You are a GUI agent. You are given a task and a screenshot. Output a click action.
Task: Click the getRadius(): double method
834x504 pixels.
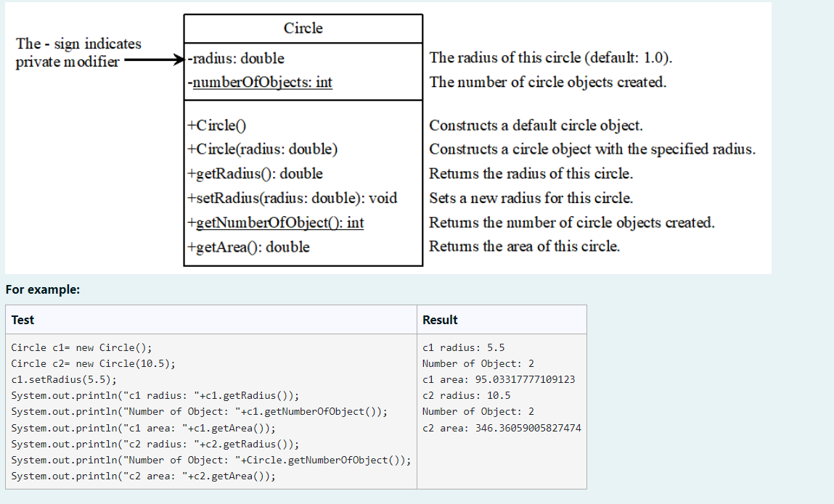point(253,173)
